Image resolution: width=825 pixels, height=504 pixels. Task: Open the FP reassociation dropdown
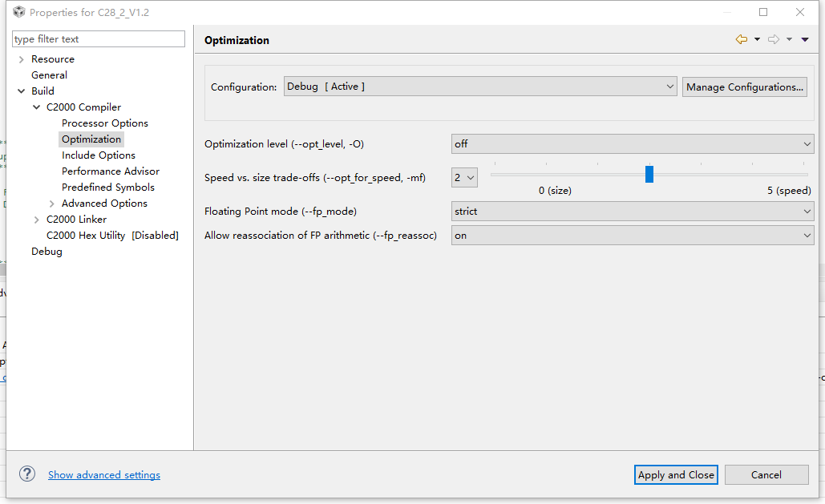pos(632,236)
